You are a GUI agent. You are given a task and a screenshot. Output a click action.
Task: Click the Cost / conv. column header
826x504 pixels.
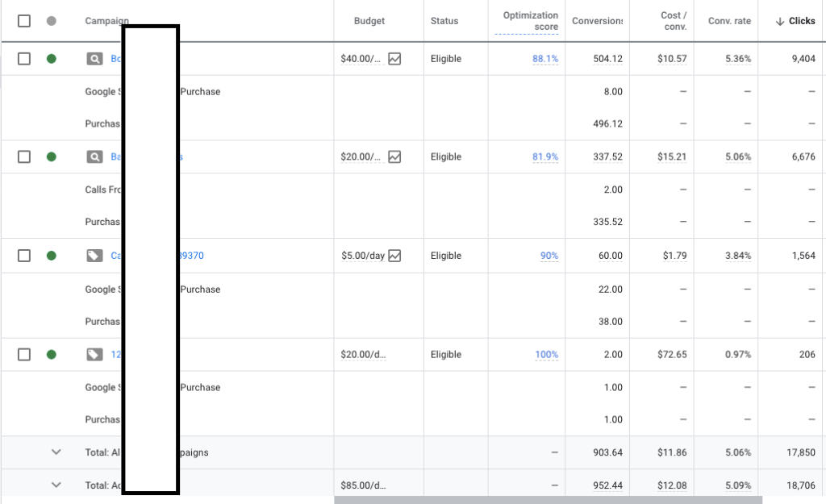tap(674, 21)
